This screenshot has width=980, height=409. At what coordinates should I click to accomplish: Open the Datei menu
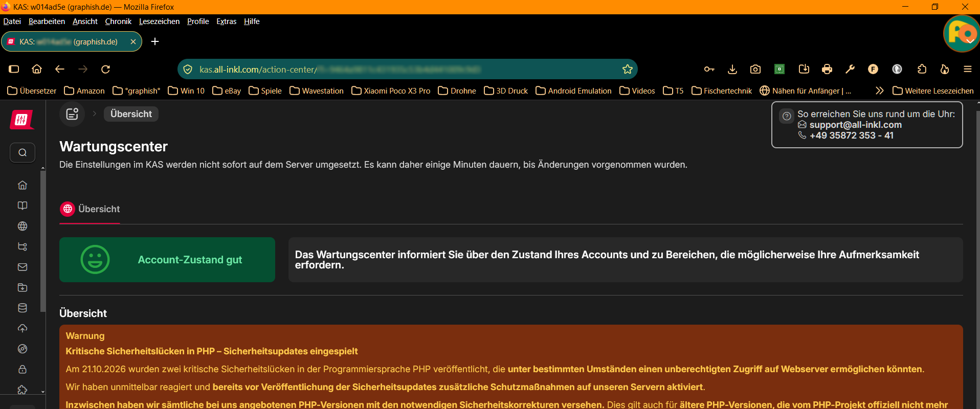click(12, 21)
